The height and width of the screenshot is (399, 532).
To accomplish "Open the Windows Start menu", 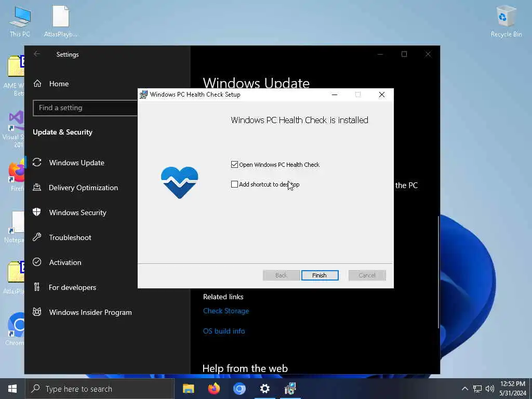I will (x=12, y=389).
